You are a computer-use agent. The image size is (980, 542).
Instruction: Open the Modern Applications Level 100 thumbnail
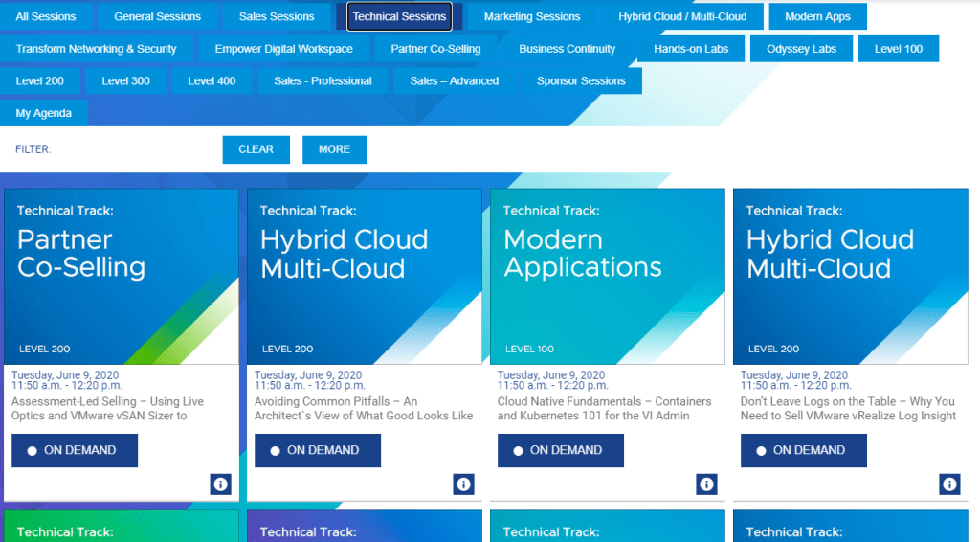pyautogui.click(x=608, y=277)
